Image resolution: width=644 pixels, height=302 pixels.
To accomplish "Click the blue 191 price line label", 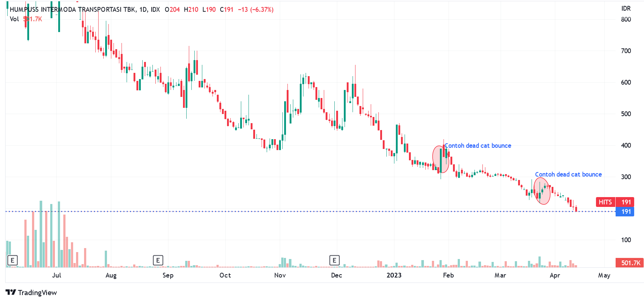I will pos(625,212).
